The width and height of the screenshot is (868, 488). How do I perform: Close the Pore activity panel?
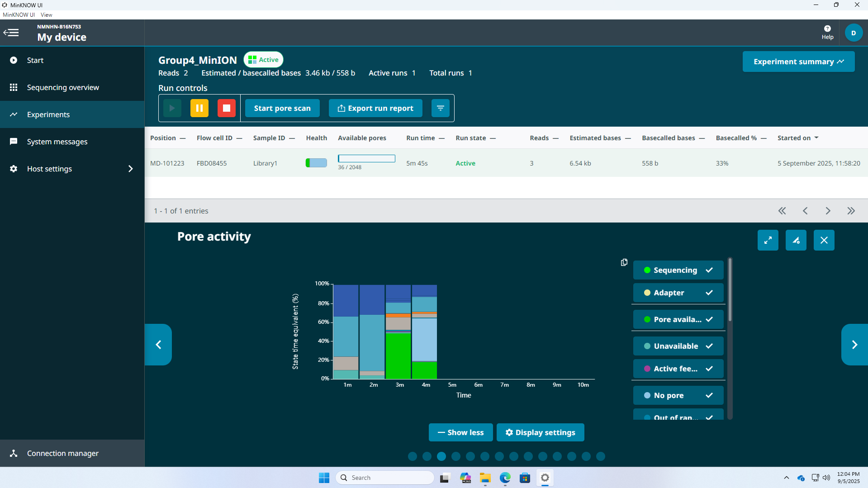[x=824, y=240]
